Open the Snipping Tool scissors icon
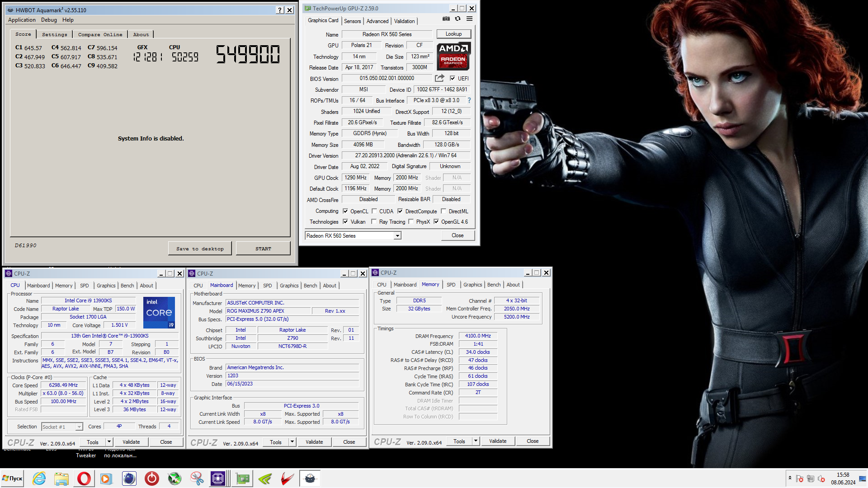 [x=197, y=479]
